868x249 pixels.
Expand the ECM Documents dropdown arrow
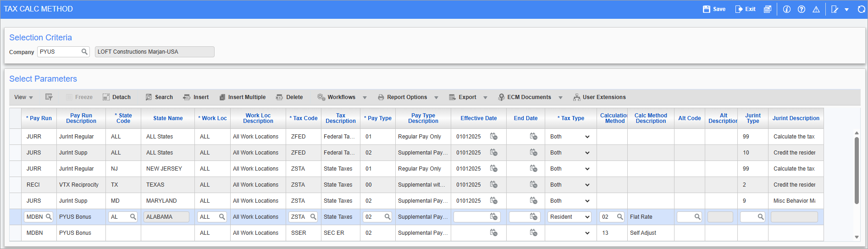pos(560,98)
